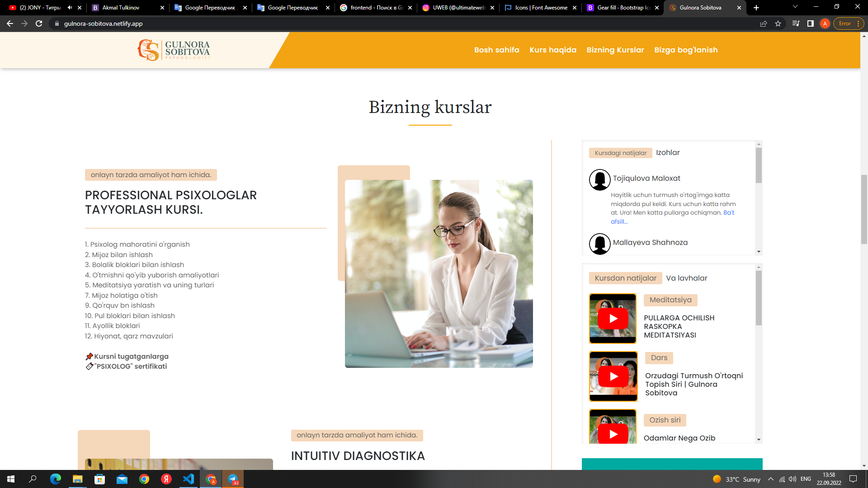Click the Intuitiv Diagnostika heading
868x488 pixels.
pos(358,456)
